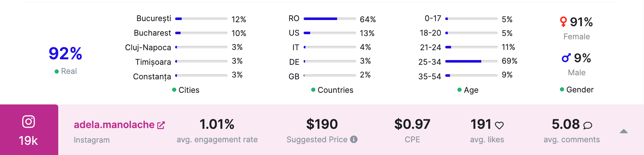Click the $190 suggested price value
The height and width of the screenshot is (155, 644).
click(x=322, y=124)
